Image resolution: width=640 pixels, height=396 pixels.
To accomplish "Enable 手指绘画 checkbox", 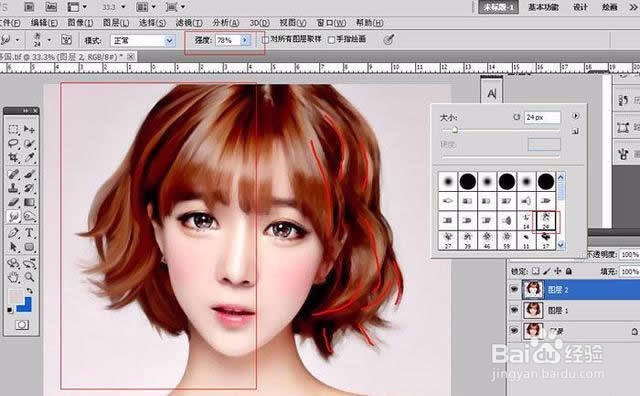I will click(x=331, y=40).
